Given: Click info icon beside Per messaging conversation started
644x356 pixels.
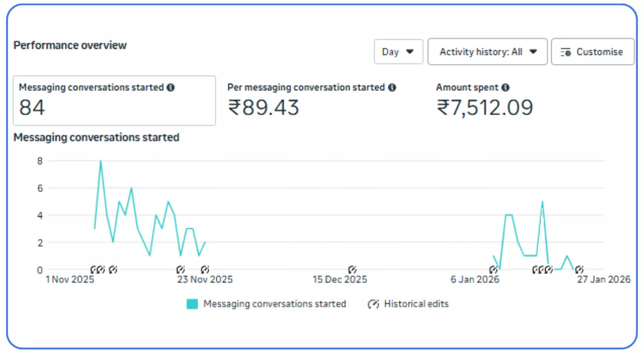Looking at the screenshot, I should 392,87.
